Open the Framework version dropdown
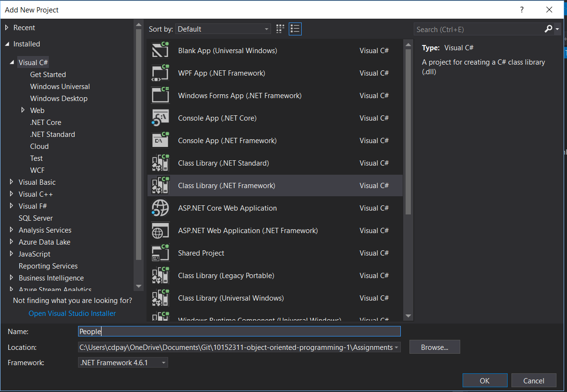 click(123, 362)
